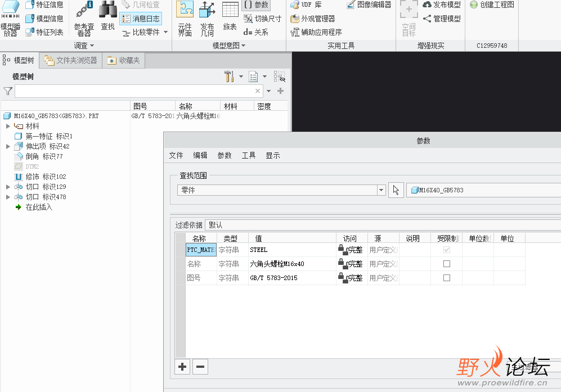Launch 参考查看器 reference viewer
This screenshot has height=392, width=561.
pos(84,19)
